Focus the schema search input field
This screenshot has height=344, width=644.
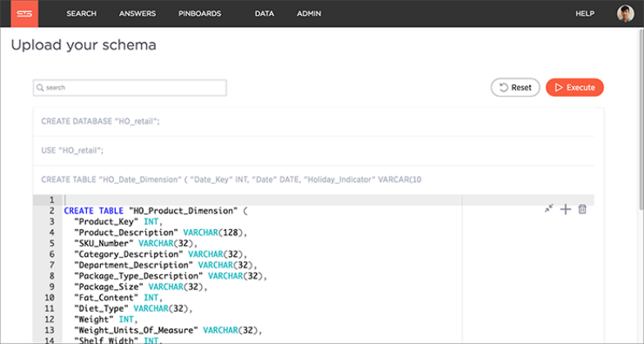pyautogui.click(x=131, y=88)
